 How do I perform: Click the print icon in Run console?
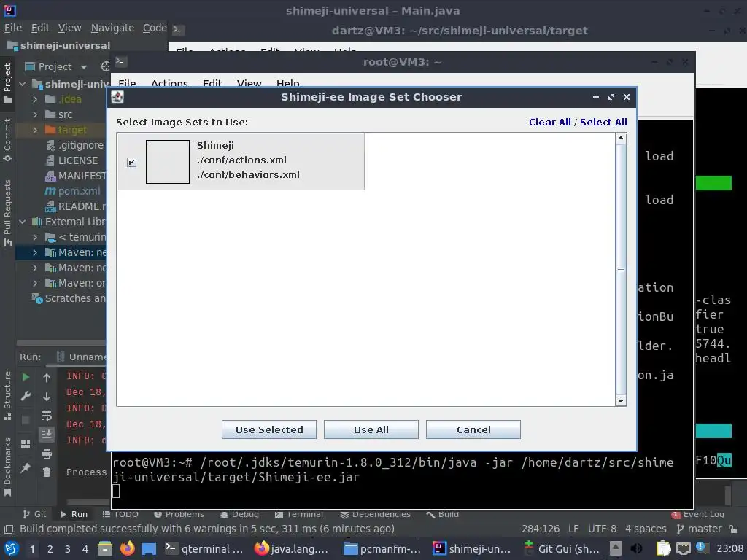(x=47, y=454)
